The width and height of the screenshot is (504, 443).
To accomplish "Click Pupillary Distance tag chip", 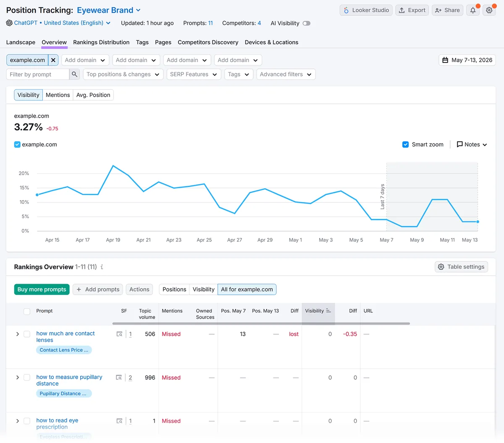I will (64, 393).
